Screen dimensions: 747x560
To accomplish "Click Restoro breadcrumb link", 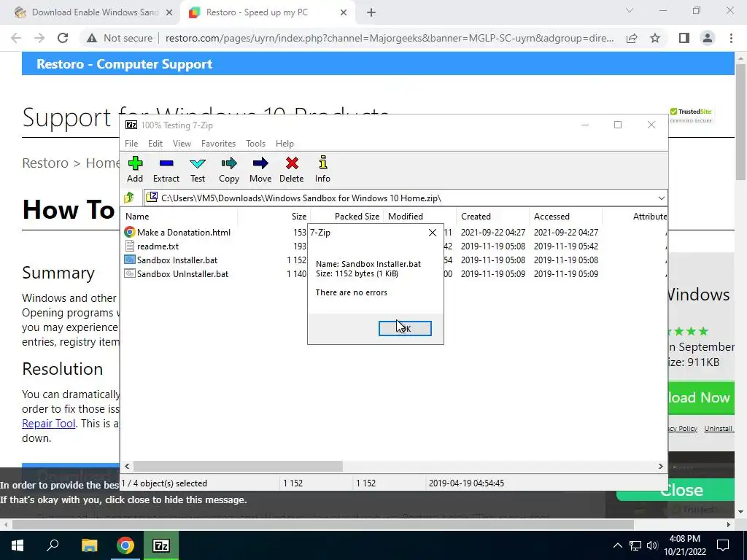I will pos(45,163).
